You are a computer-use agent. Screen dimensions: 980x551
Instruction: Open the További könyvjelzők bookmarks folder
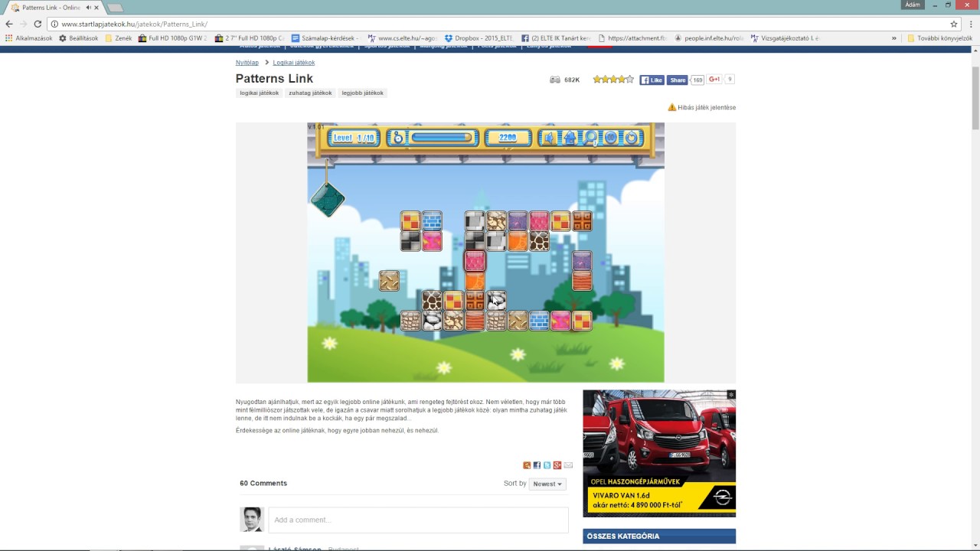click(940, 37)
